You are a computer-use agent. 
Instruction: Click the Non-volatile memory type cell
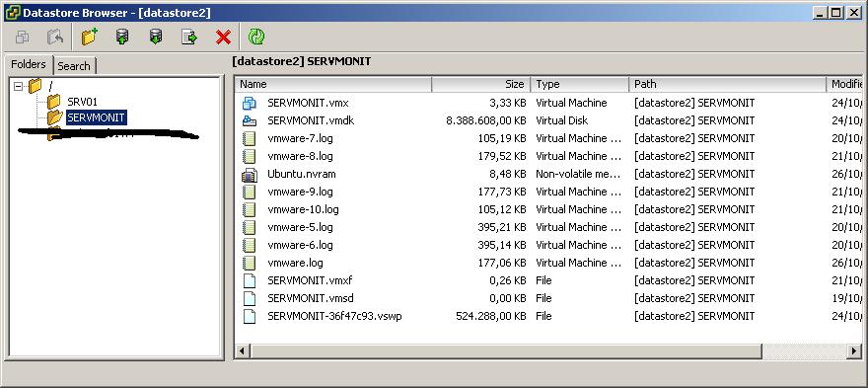coord(578,174)
